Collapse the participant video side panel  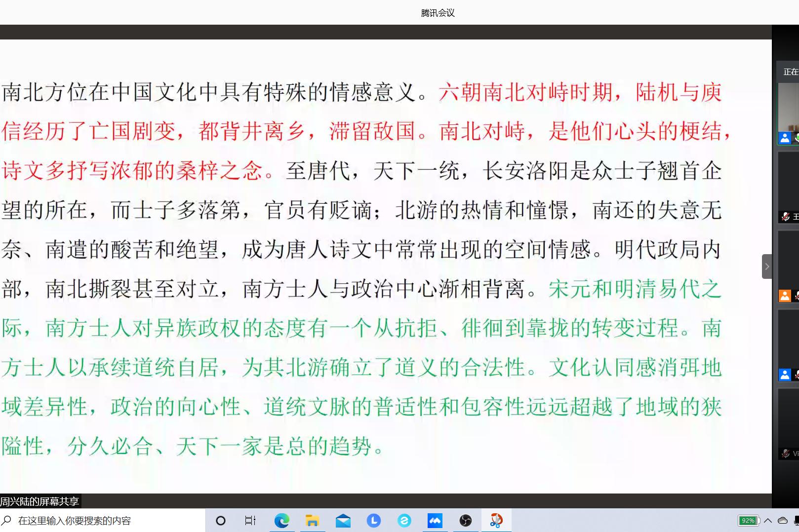[x=767, y=266]
